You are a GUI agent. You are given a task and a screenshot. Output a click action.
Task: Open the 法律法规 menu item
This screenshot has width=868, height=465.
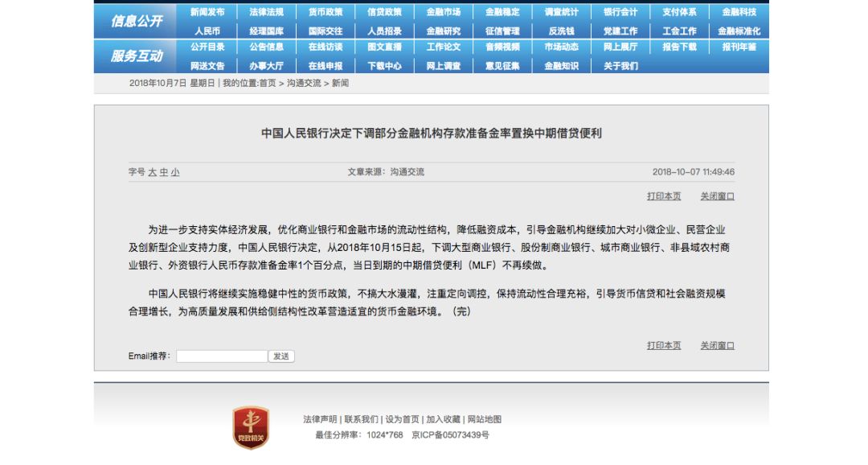click(266, 12)
